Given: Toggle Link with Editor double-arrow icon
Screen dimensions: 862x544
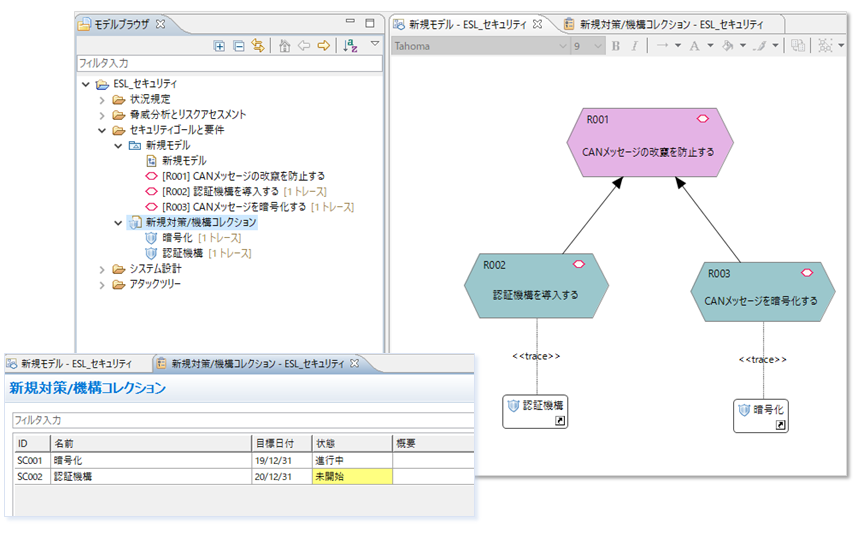Looking at the screenshot, I should click(x=258, y=46).
